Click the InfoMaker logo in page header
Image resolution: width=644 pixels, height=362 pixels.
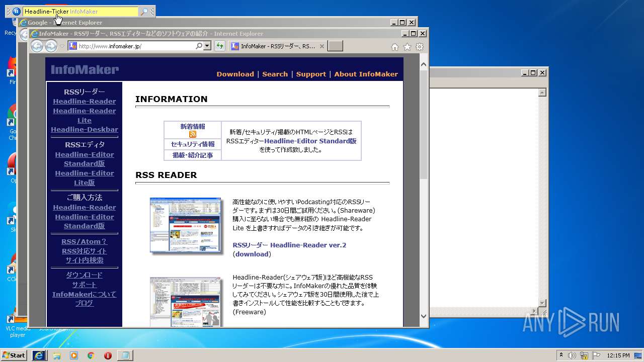point(85,70)
